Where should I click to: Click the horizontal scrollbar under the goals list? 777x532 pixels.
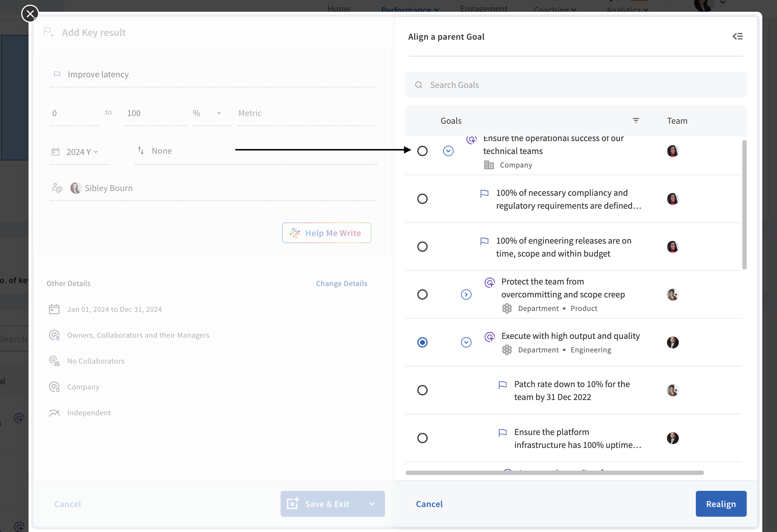tap(555, 473)
